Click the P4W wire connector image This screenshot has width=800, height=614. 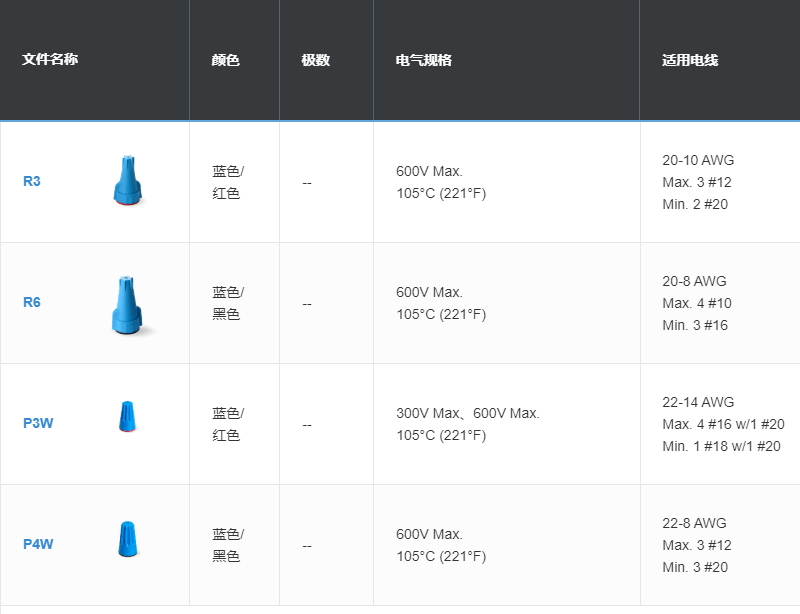[x=126, y=539]
